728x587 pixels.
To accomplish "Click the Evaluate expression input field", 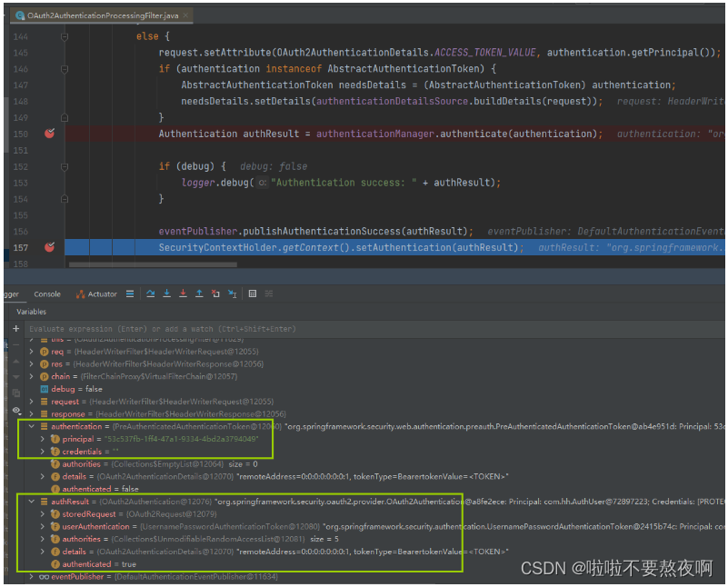I will pos(273,329).
